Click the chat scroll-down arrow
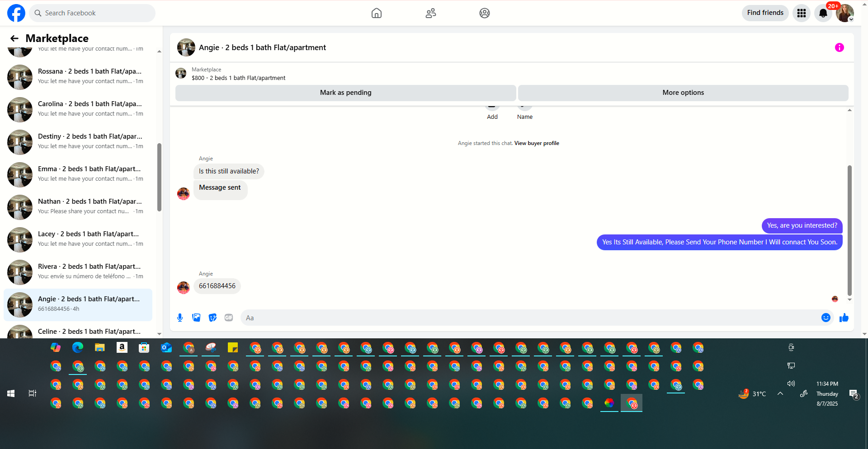The width and height of the screenshot is (868, 449). (x=849, y=299)
